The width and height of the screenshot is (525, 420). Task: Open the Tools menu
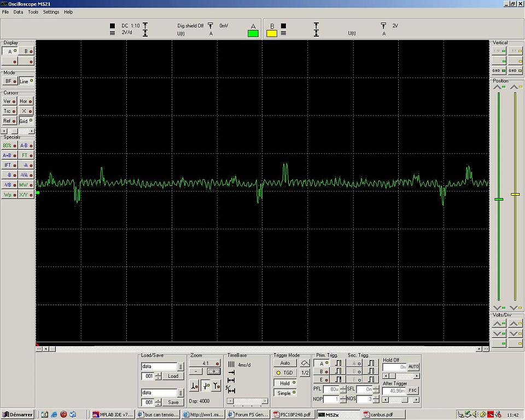click(33, 12)
